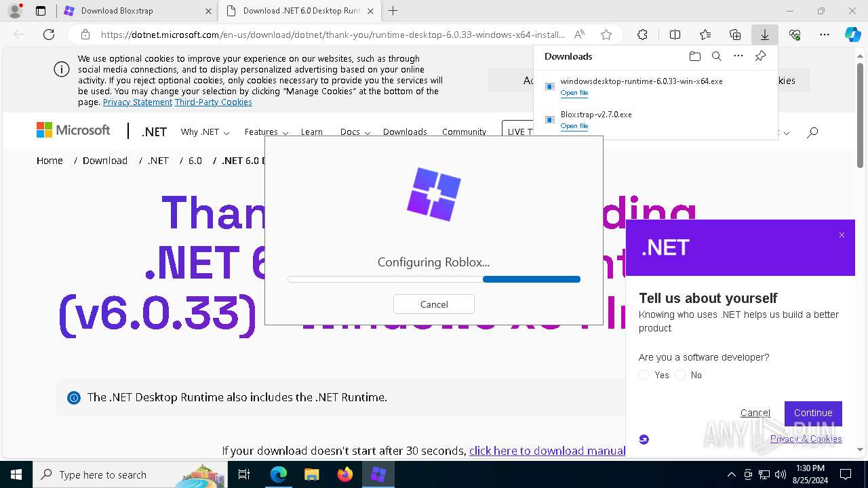Image resolution: width=868 pixels, height=488 pixels.
Task: Open Edge Settings and more menu
Action: pyautogui.click(x=825, y=35)
